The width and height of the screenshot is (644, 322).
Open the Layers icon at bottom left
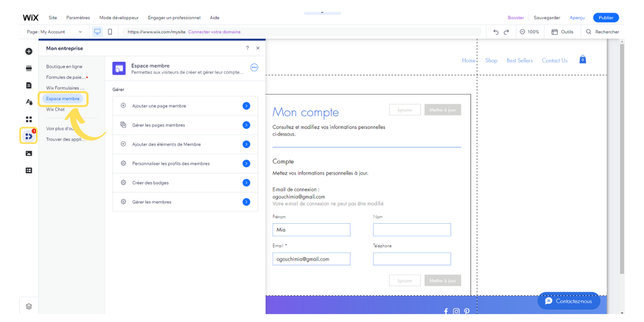(29, 306)
